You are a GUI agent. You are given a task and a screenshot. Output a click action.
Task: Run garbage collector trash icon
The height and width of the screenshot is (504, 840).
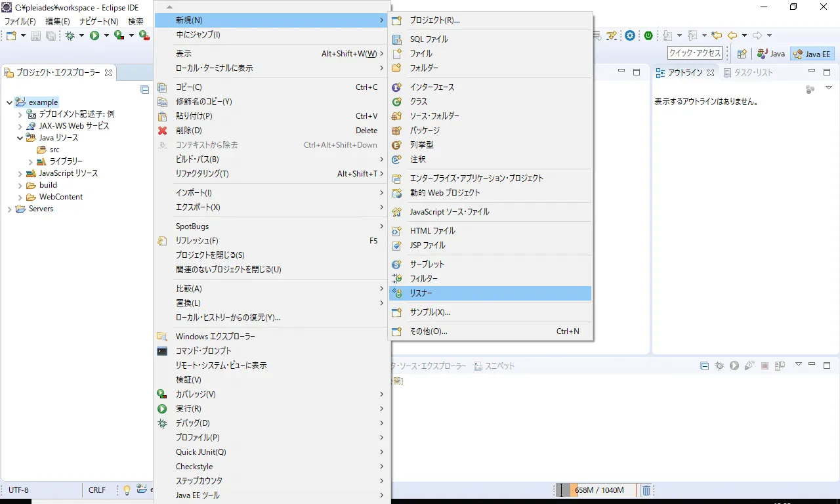tap(646, 490)
